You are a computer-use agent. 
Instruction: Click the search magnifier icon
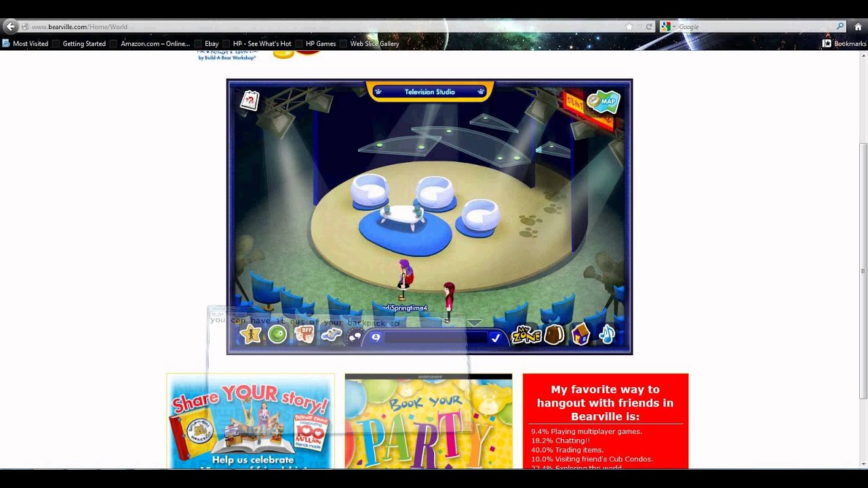[840, 26]
